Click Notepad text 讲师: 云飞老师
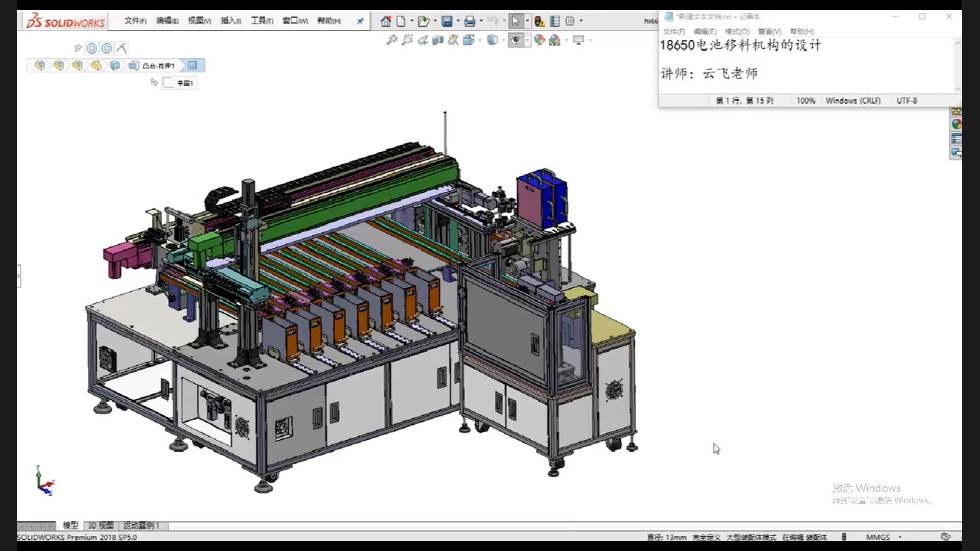Image resolution: width=980 pixels, height=551 pixels. [709, 73]
